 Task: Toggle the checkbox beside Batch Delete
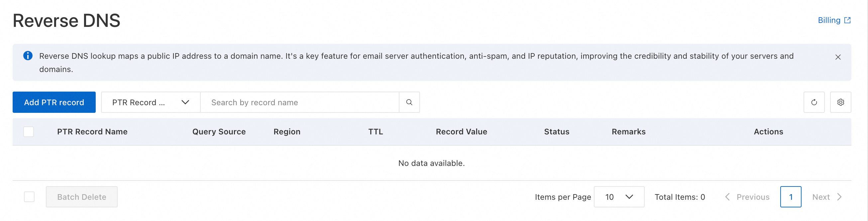29,197
